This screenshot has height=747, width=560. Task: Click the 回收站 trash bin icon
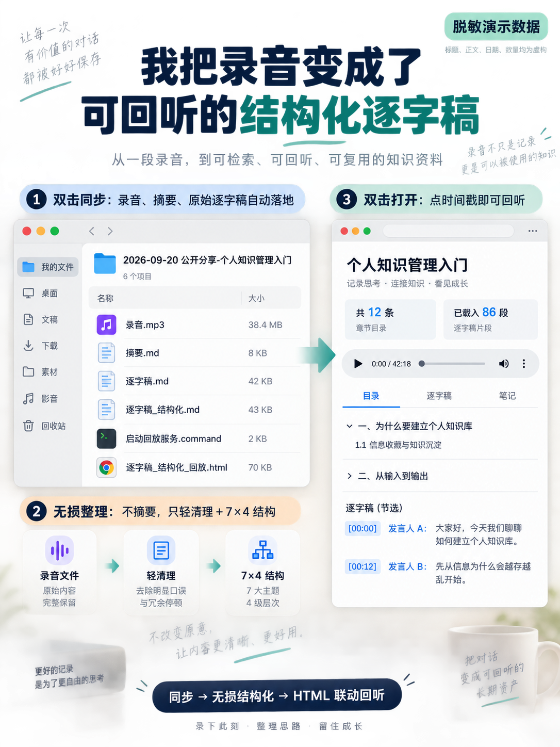click(28, 426)
